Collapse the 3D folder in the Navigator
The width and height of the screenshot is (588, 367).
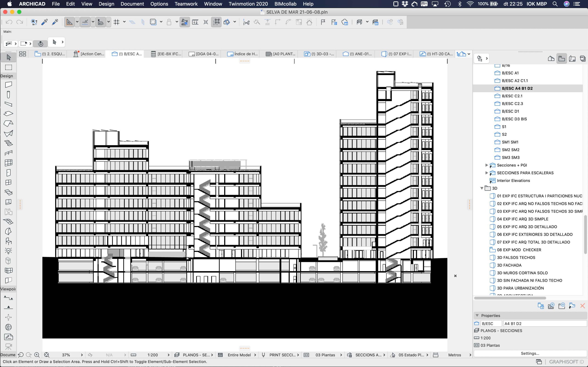pyautogui.click(x=482, y=188)
